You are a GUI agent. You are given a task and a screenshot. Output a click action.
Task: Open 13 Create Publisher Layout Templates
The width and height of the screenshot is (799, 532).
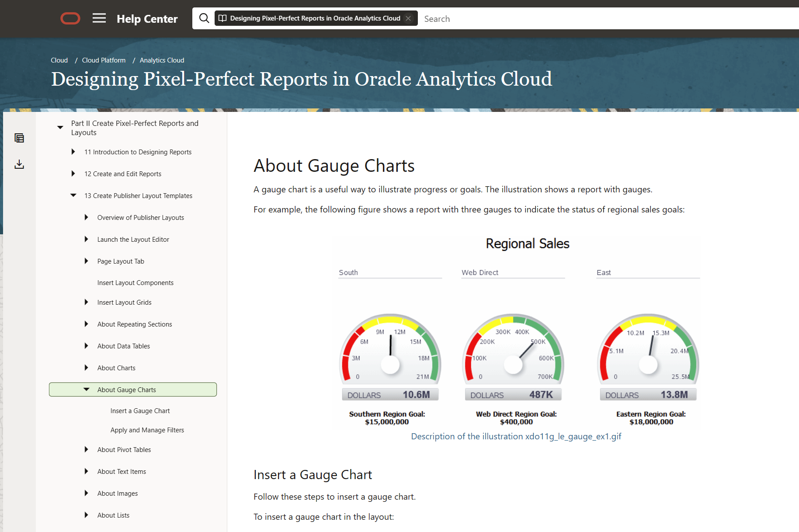point(138,196)
